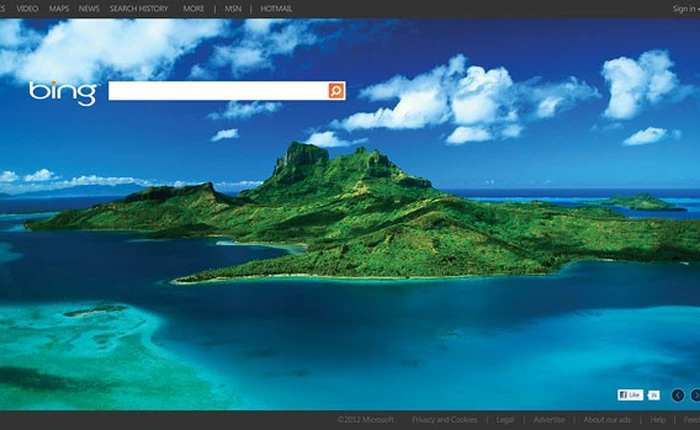The height and width of the screenshot is (430, 700).
Task: Click the Facebook Like button
Action: tap(630, 395)
